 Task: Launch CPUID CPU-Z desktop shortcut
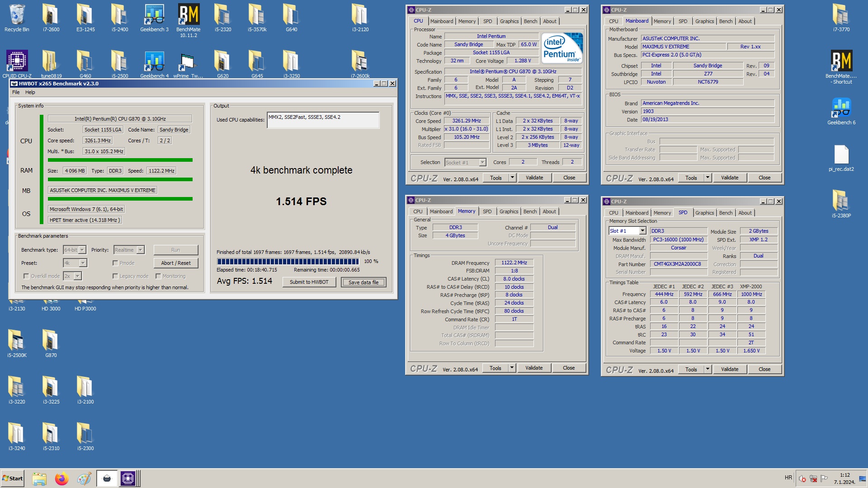pyautogui.click(x=17, y=64)
